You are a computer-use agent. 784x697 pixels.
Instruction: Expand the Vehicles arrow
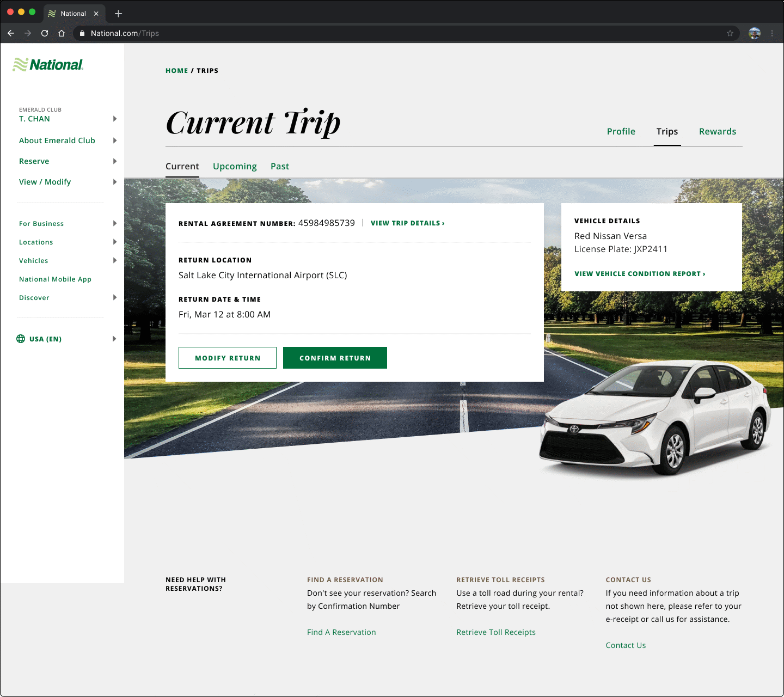click(x=114, y=260)
